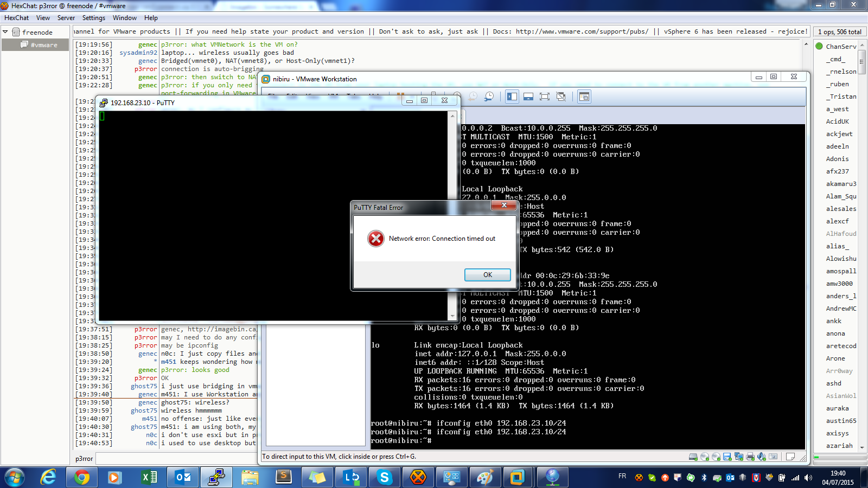The height and width of the screenshot is (488, 868).
Task: Click OK in PuTTY Fatal Error dialog
Action: click(487, 275)
